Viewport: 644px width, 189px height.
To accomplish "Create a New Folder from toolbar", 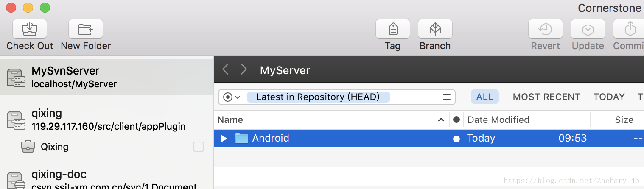I will [x=86, y=29].
